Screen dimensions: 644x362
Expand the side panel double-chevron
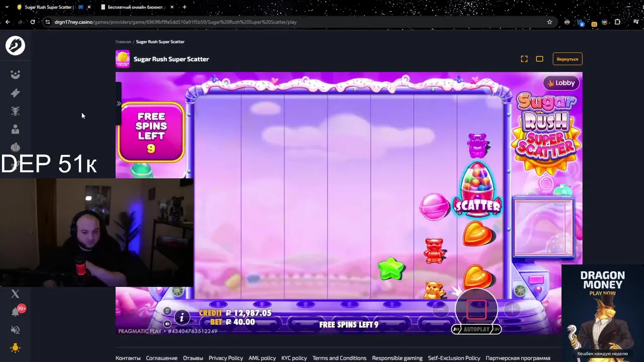tap(119, 104)
